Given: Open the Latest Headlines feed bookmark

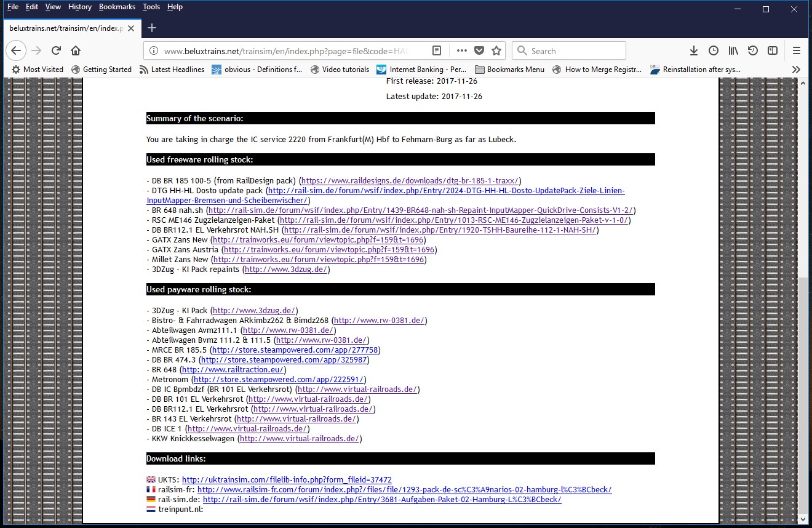Looking at the screenshot, I should pos(172,70).
